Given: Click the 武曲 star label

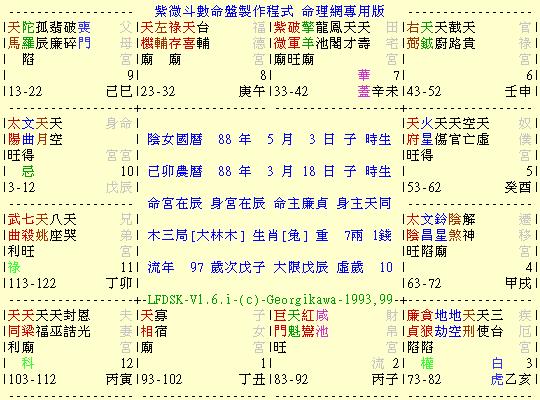Looking at the screenshot, I should pyautogui.click(x=14, y=227).
